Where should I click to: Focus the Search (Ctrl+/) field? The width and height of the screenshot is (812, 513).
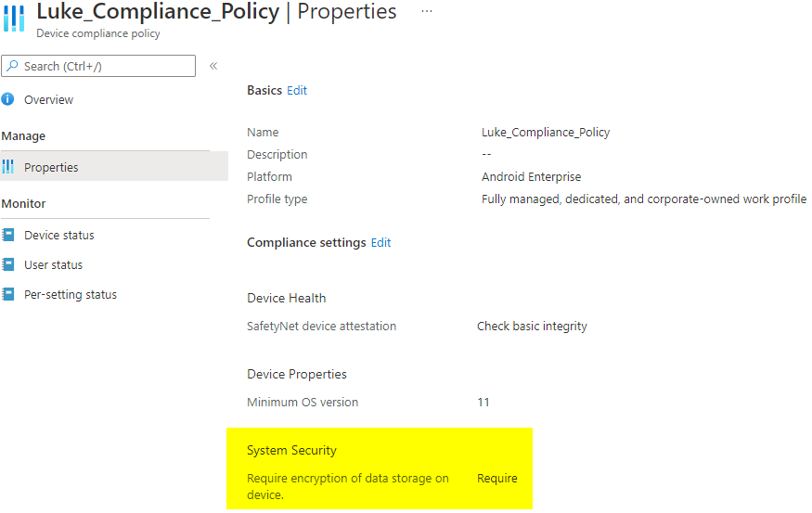pos(107,66)
